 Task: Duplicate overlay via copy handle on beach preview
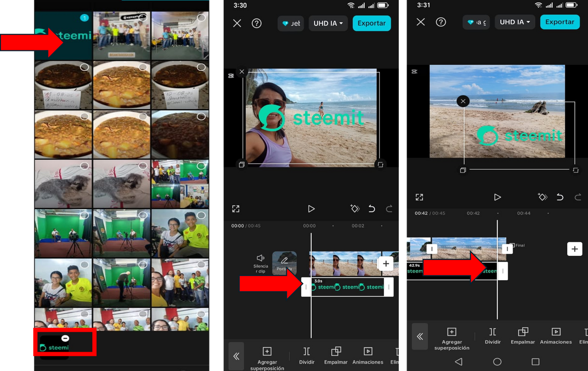[x=463, y=170]
